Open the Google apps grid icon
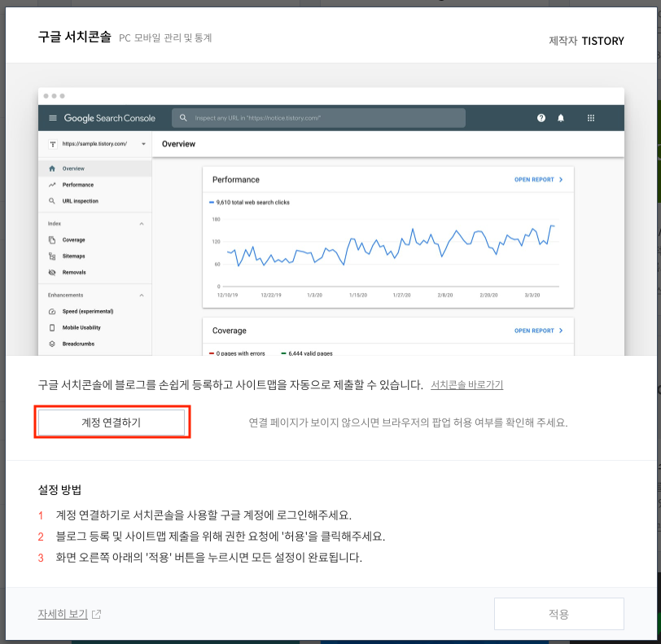Screen dimensions: 661x644 (591, 118)
